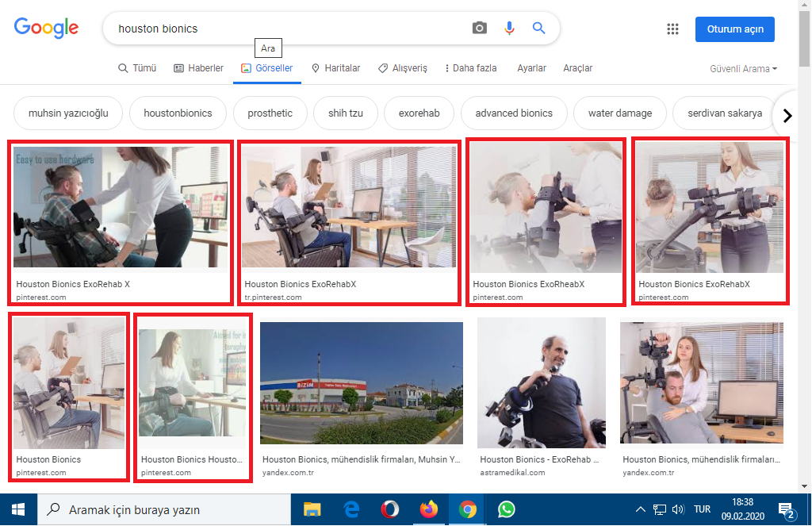Viewport: 812px width, 526px height.
Task: Open the astramedikal.com ExoRehab image
Action: pos(541,382)
